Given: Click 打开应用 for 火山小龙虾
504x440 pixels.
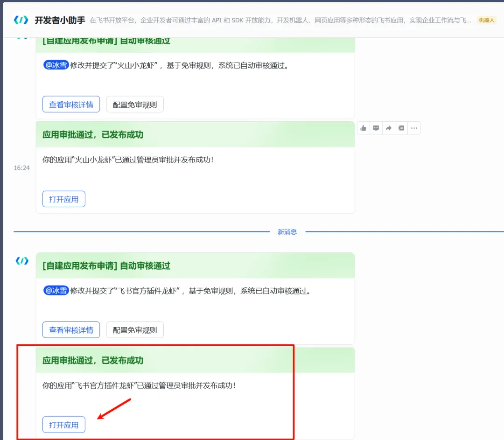Looking at the screenshot, I should coord(63,199).
